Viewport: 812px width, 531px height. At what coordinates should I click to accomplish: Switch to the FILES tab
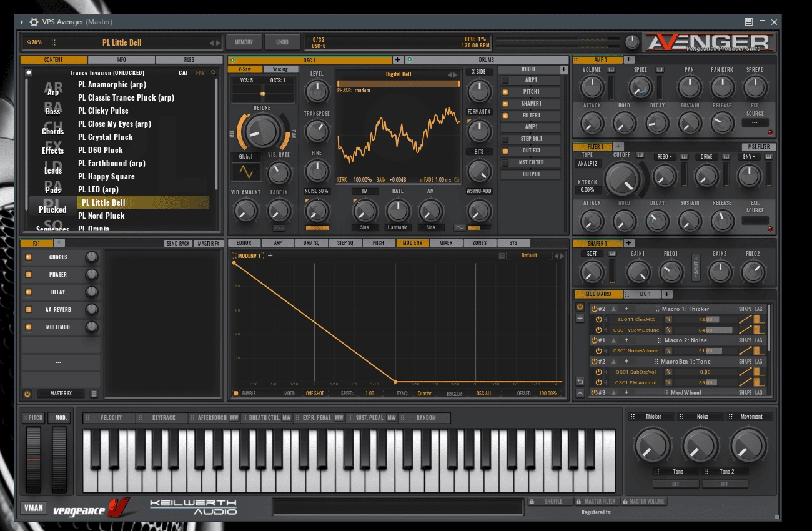pos(189,60)
